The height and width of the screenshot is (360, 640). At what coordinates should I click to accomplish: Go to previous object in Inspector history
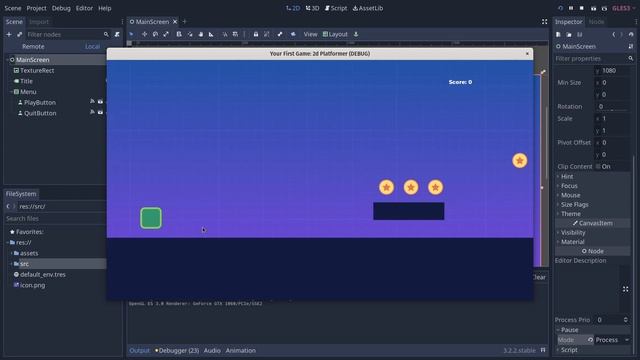tap(613, 34)
